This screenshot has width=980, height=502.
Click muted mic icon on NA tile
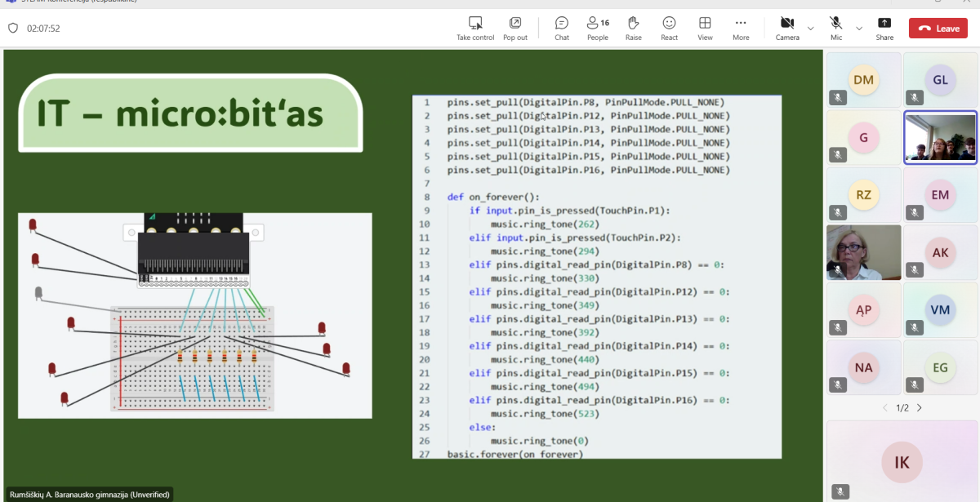coord(837,384)
